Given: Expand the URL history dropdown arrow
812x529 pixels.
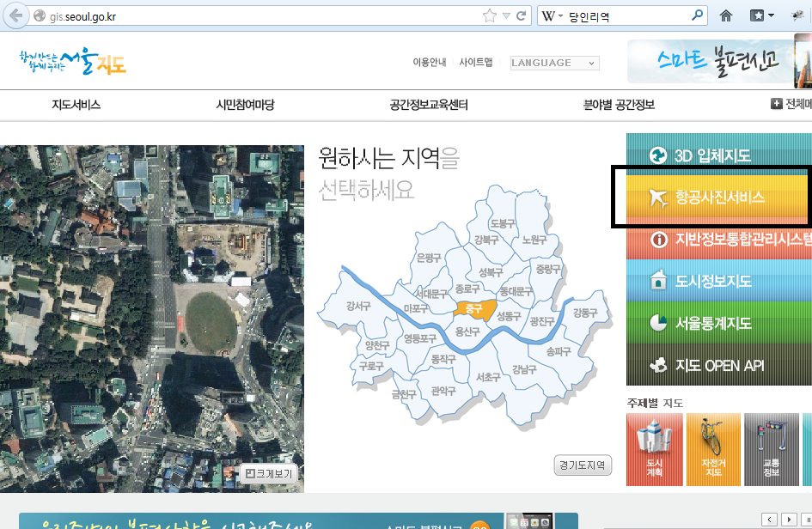Looking at the screenshot, I should [506, 15].
